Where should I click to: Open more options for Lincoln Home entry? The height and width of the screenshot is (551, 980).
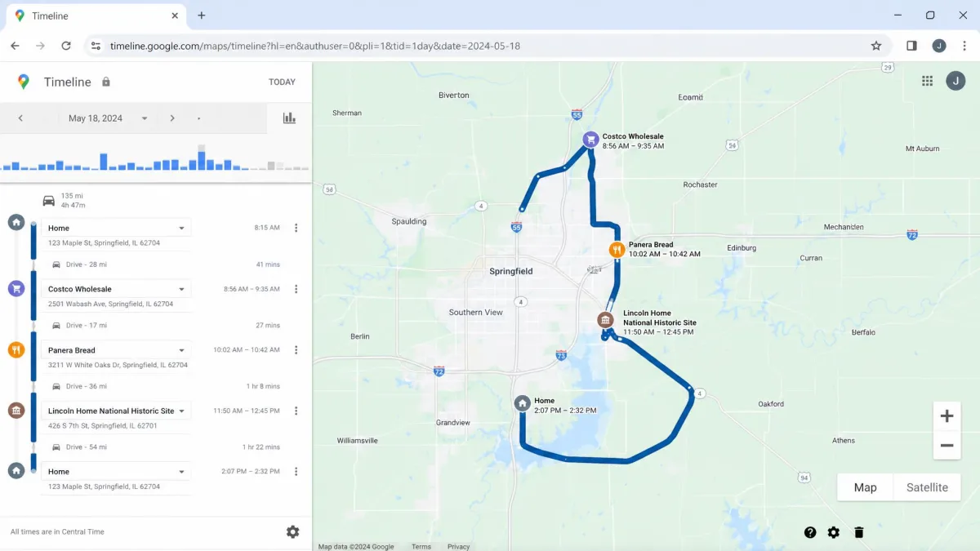coord(296,411)
